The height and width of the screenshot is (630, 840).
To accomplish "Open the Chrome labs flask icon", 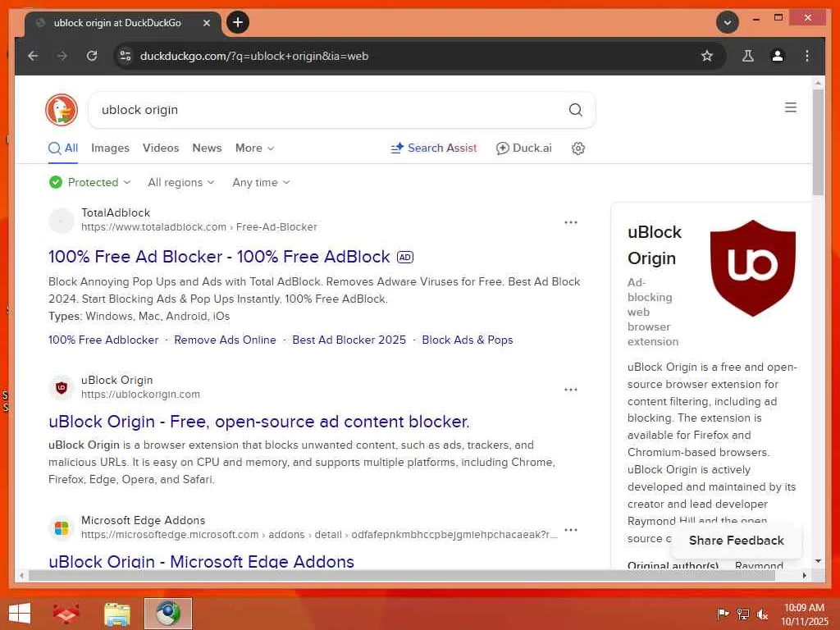I will click(748, 56).
